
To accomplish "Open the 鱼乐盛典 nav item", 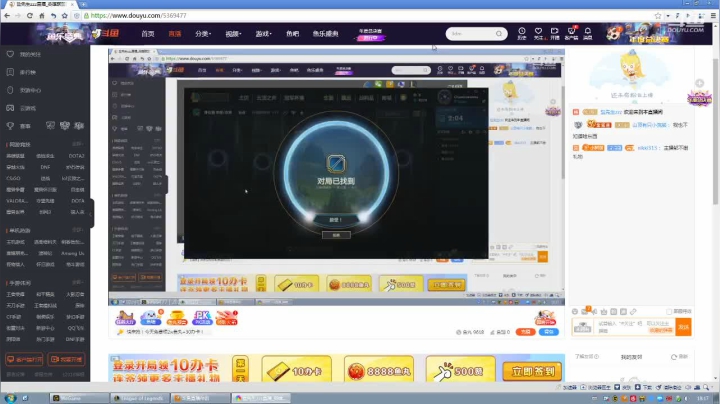I will pyautogui.click(x=325, y=34).
